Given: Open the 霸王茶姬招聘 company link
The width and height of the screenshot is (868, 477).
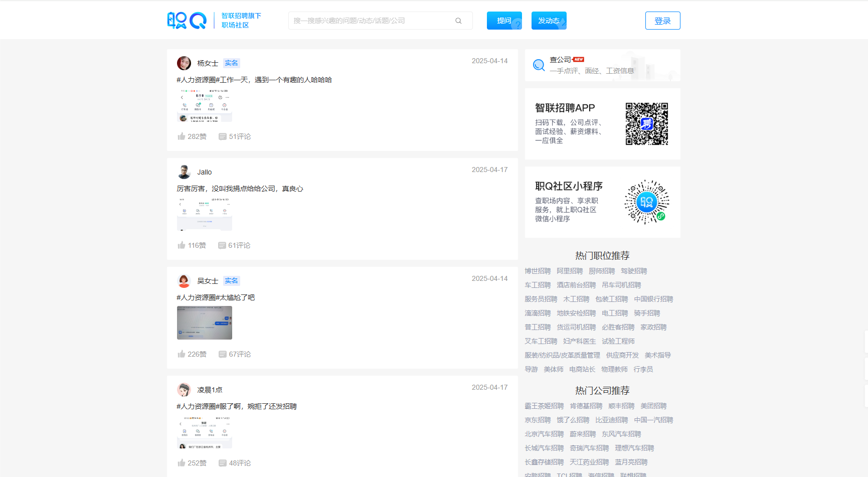Looking at the screenshot, I should pyautogui.click(x=544, y=406).
